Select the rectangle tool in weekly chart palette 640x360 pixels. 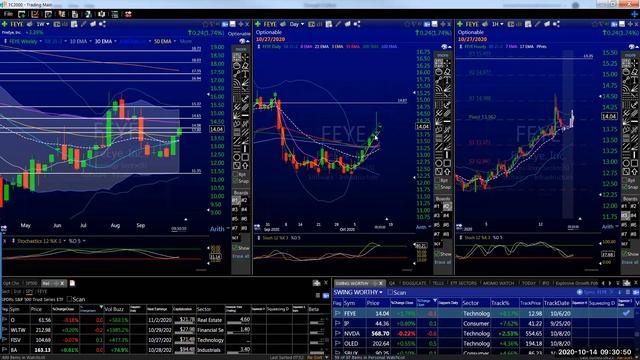[x=245, y=157]
